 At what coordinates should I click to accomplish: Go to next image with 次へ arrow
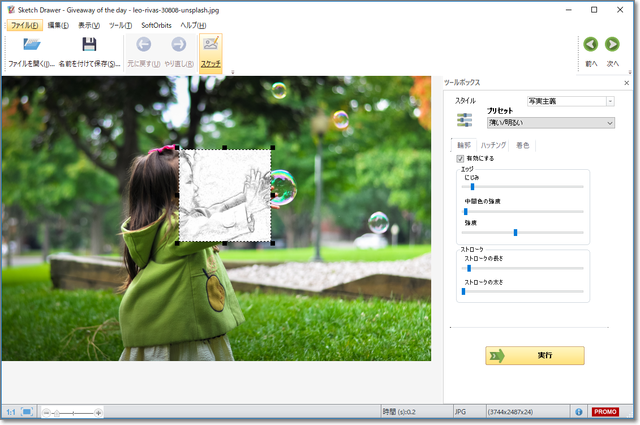613,45
